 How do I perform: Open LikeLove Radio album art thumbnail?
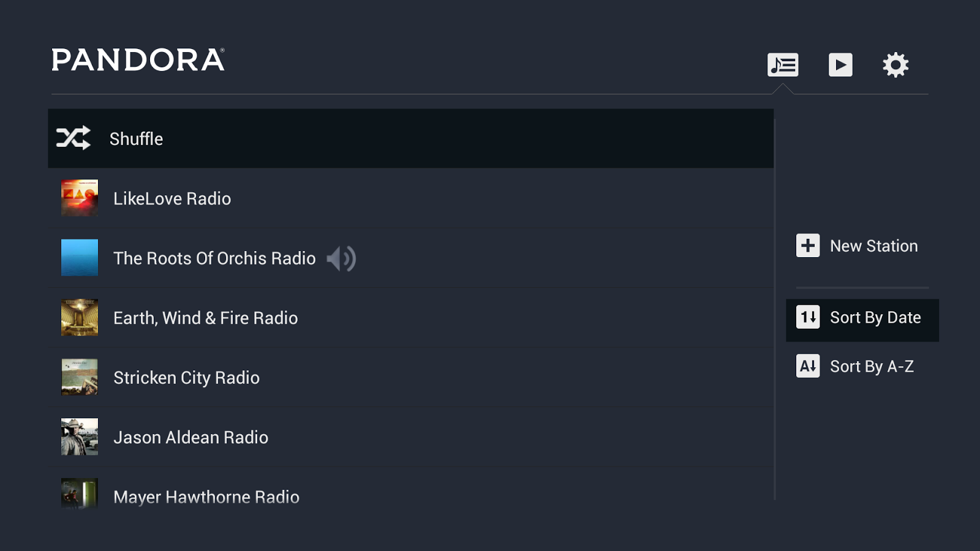coord(80,198)
